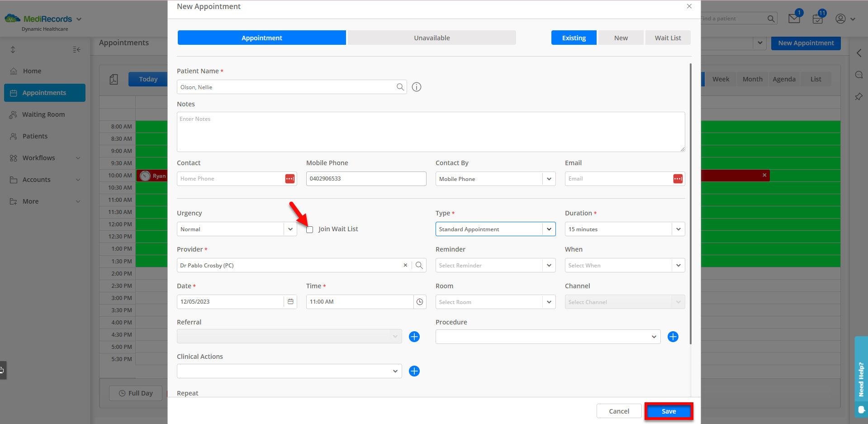Click the sidebar sort arrows icon
868x424 pixels.
coord(13,49)
